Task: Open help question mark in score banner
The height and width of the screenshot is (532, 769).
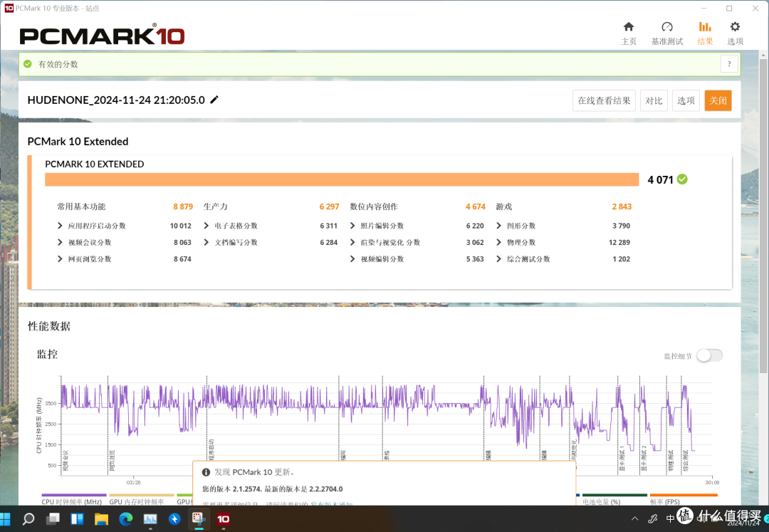Action: click(729, 64)
